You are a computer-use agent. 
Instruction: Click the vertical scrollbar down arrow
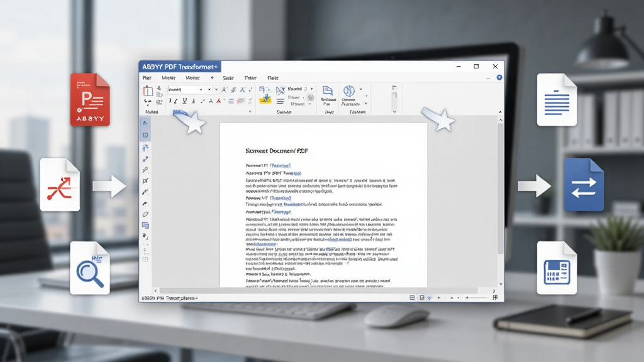(x=501, y=284)
